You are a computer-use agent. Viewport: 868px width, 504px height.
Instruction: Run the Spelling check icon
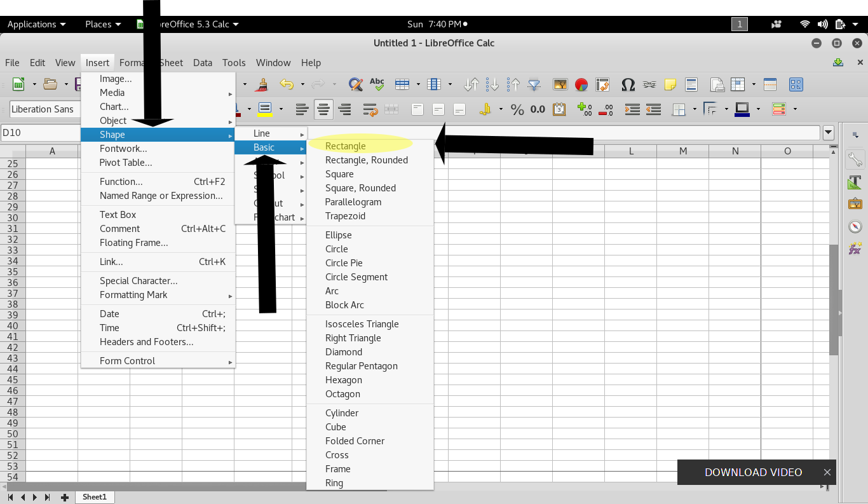(377, 84)
